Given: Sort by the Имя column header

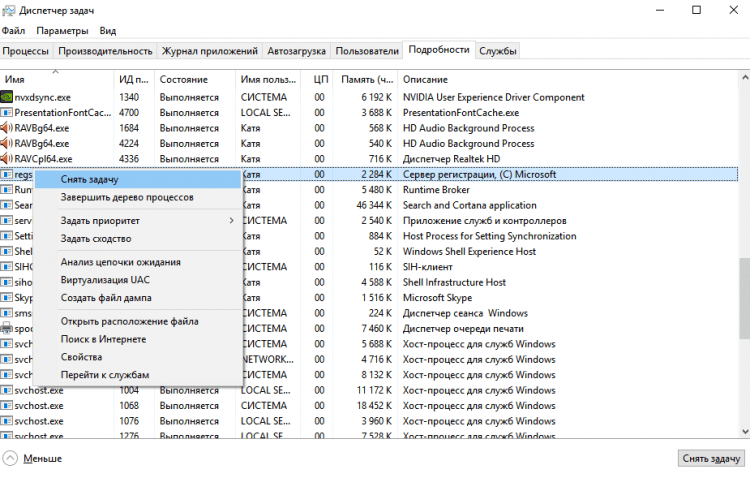Looking at the screenshot, I should pos(56,79).
